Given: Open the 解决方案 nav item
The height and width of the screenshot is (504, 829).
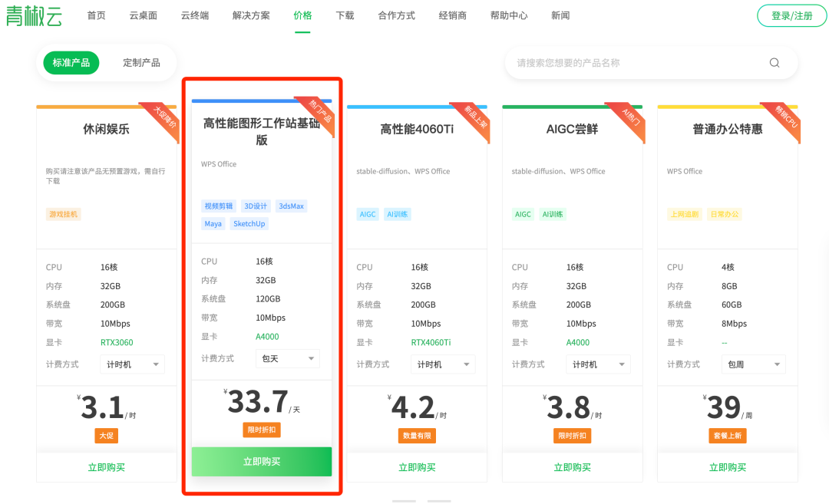Looking at the screenshot, I should coord(251,15).
